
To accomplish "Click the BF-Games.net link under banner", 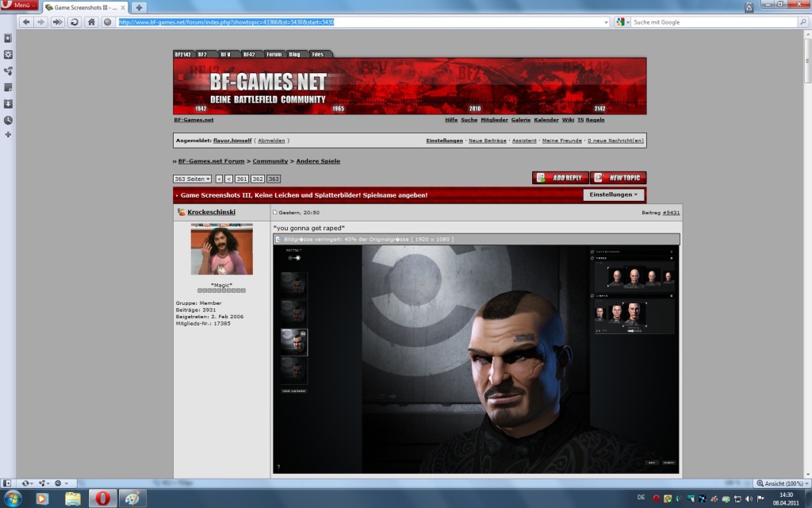I will coord(193,120).
